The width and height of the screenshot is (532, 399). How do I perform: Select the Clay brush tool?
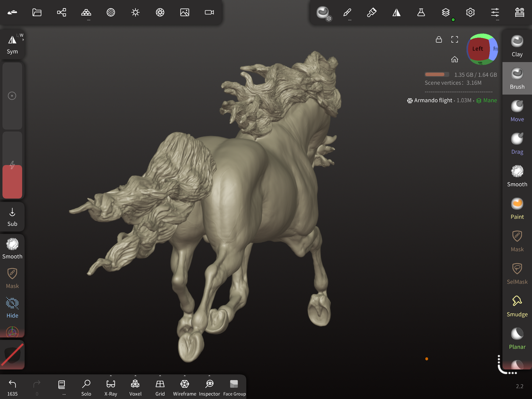(517, 46)
